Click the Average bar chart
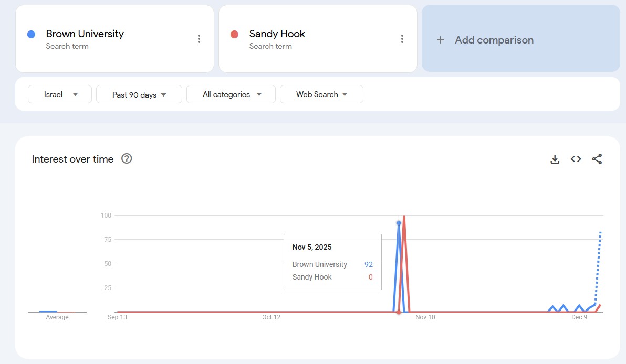This screenshot has width=626, height=364. tap(57, 311)
